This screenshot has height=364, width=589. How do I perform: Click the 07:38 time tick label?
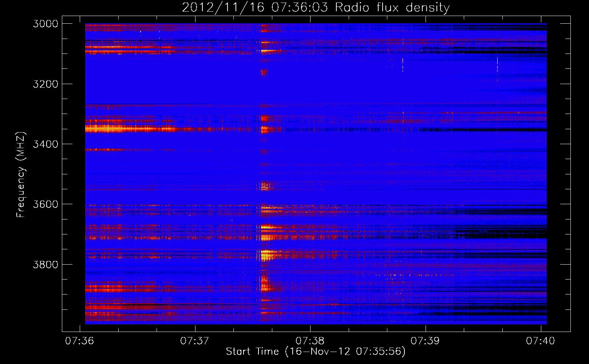pyautogui.click(x=310, y=341)
